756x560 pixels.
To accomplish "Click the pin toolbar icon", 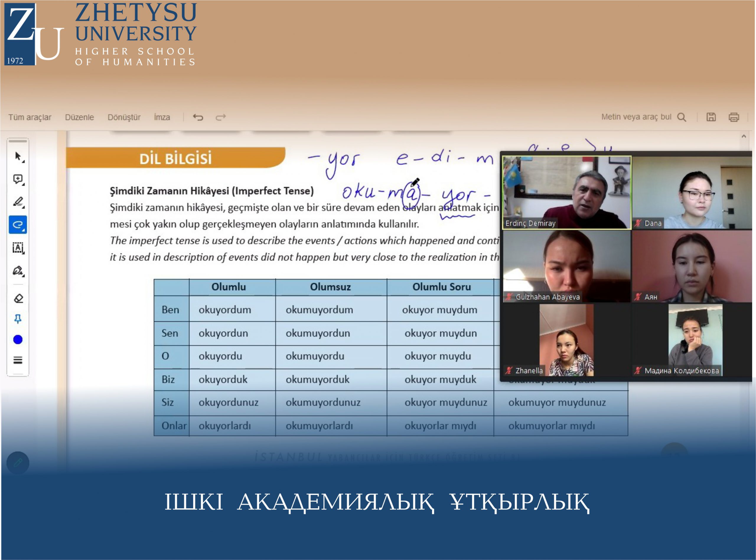I will (x=18, y=319).
